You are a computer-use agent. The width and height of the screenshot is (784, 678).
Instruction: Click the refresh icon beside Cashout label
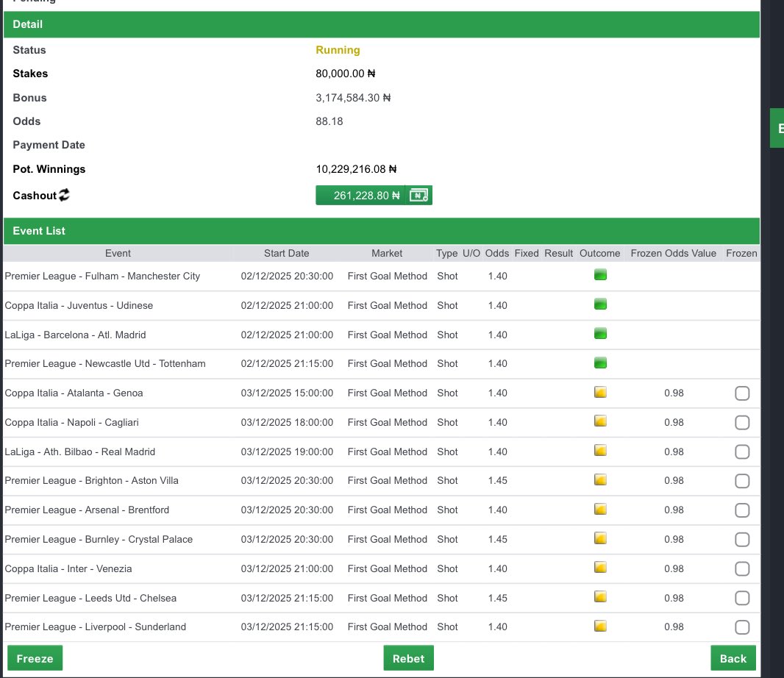[63, 195]
